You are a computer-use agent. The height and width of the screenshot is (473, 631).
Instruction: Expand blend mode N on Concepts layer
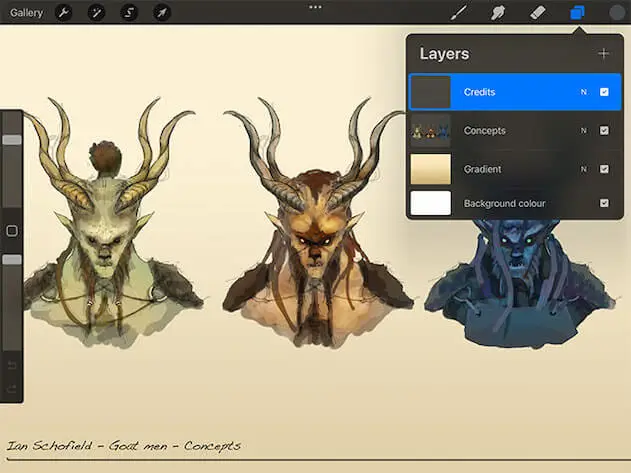point(583,130)
